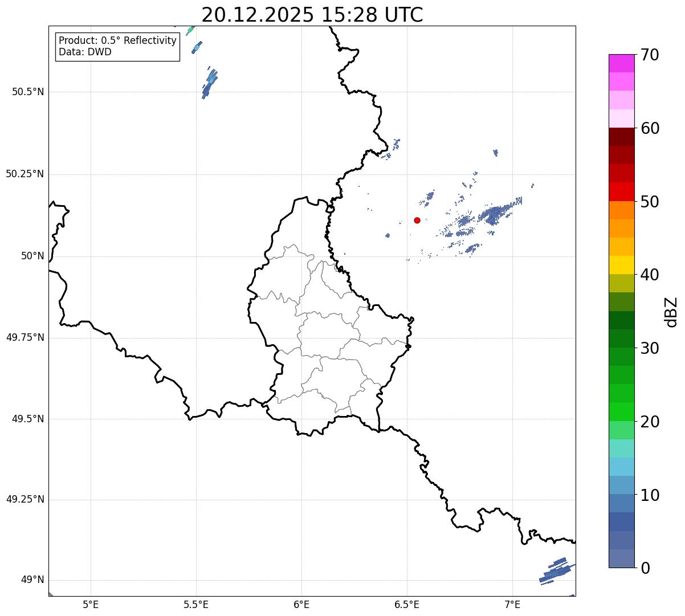Viewport: 685px width, 616px height.
Task: Click the 49.75°N latitude label
Action: (25, 337)
